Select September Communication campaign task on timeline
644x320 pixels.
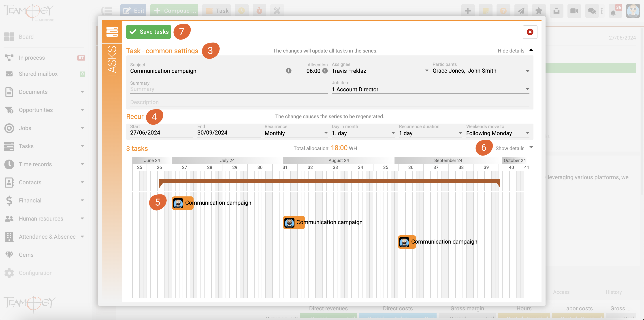407,242
